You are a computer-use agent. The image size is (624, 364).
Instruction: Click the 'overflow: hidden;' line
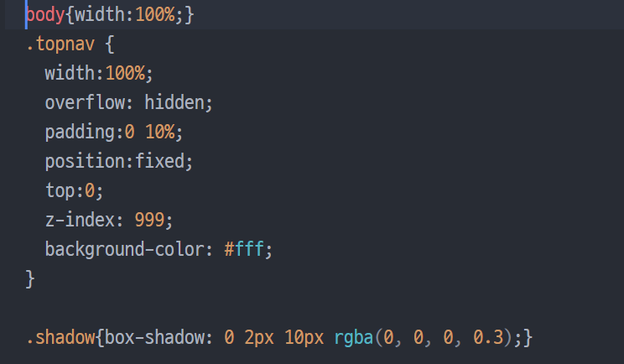coord(128,102)
